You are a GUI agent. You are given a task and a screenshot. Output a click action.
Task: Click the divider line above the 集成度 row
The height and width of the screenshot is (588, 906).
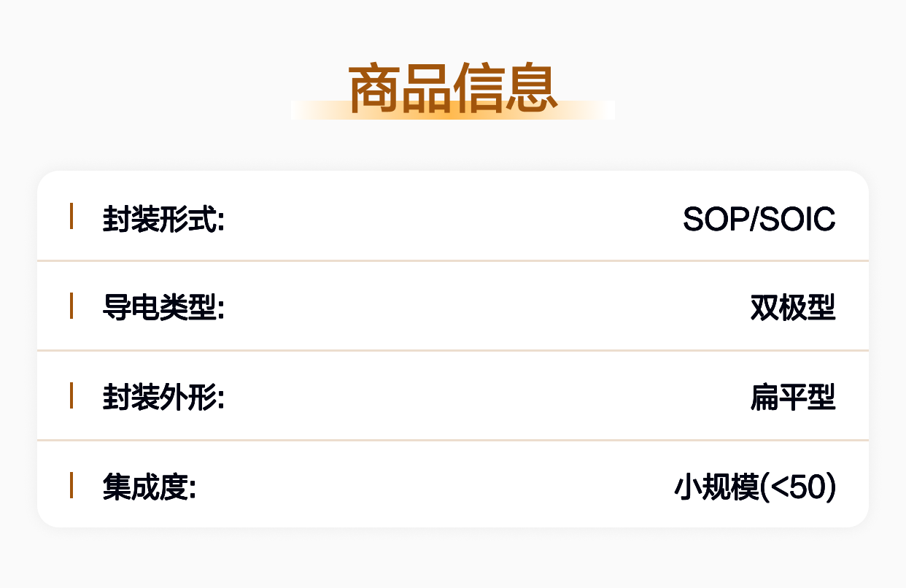tap(452, 440)
